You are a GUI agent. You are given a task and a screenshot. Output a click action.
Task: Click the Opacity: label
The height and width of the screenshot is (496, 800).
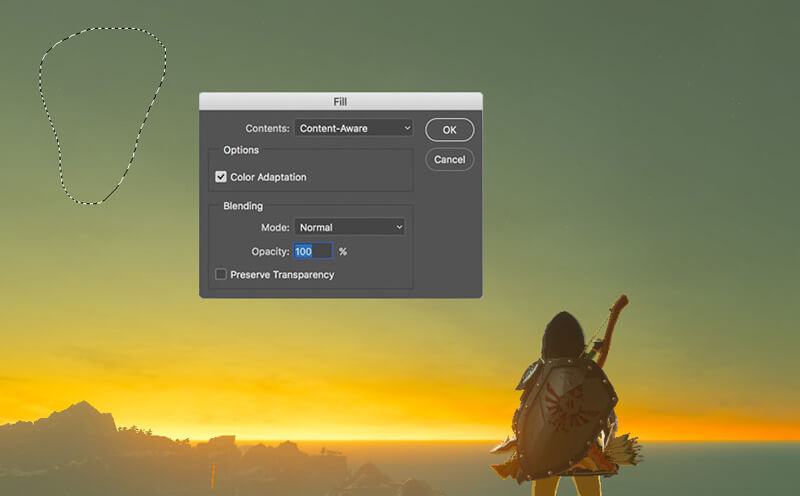[270, 252]
